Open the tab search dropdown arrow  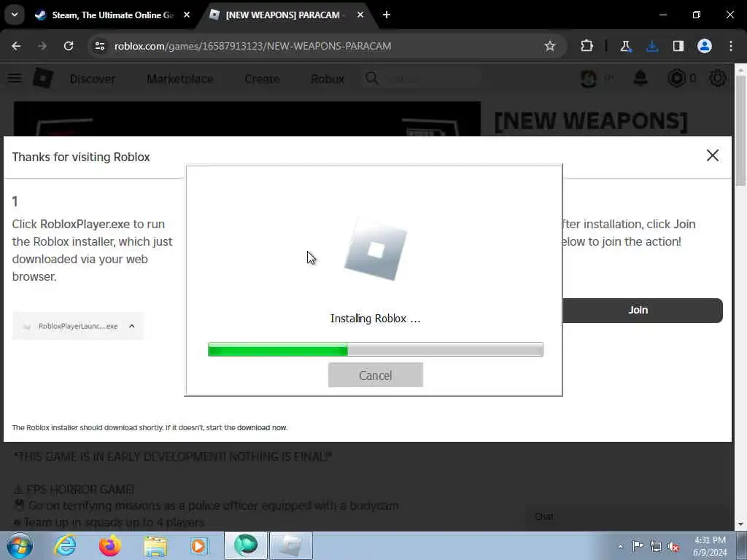(15, 15)
